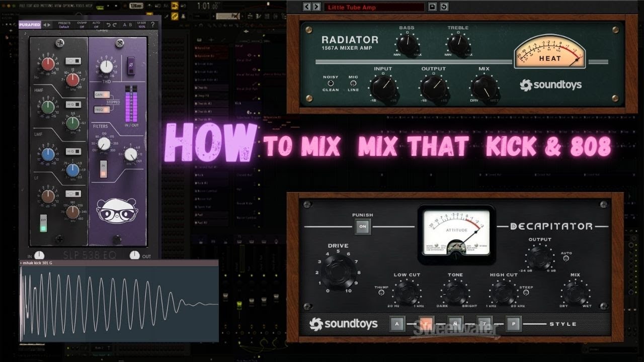Open the OVSMP oversampling dropdown
Image resolution: width=644 pixels, height=362 pixels.
[82, 25]
